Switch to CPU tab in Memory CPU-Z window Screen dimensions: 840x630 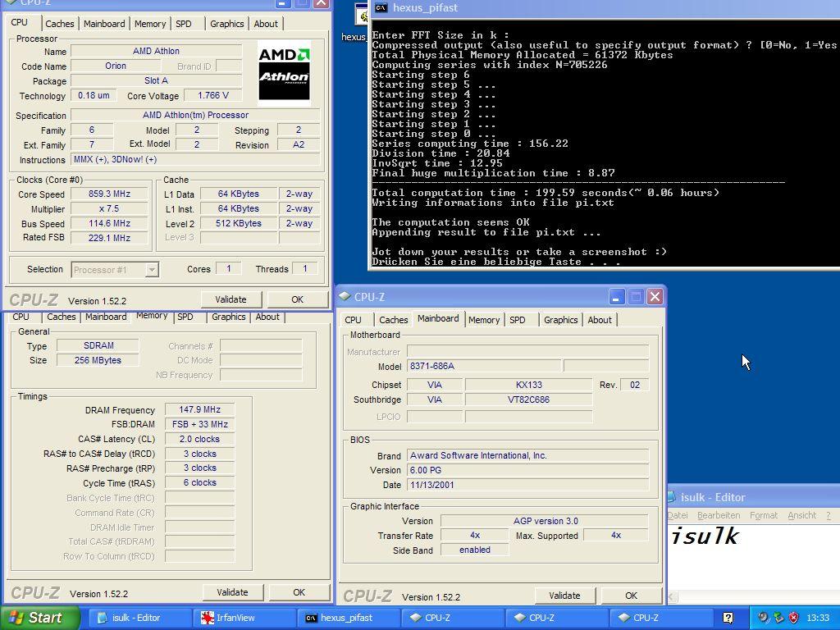point(21,317)
